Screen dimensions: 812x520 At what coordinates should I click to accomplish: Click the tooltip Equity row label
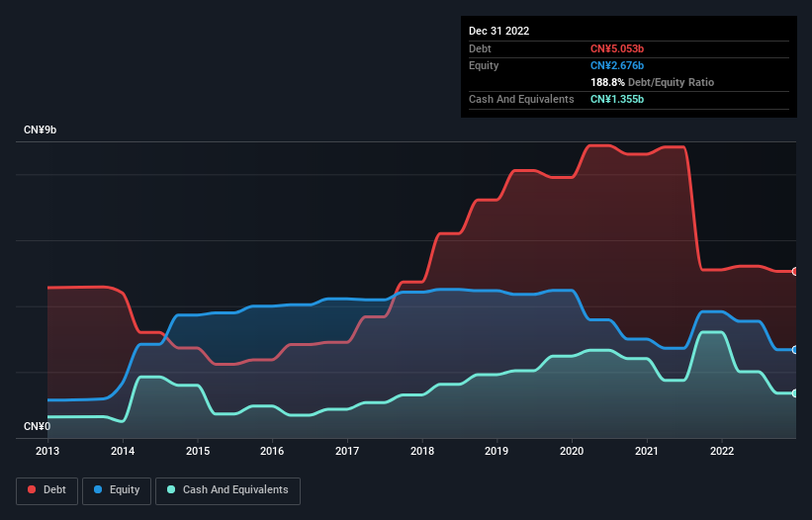[484, 65]
